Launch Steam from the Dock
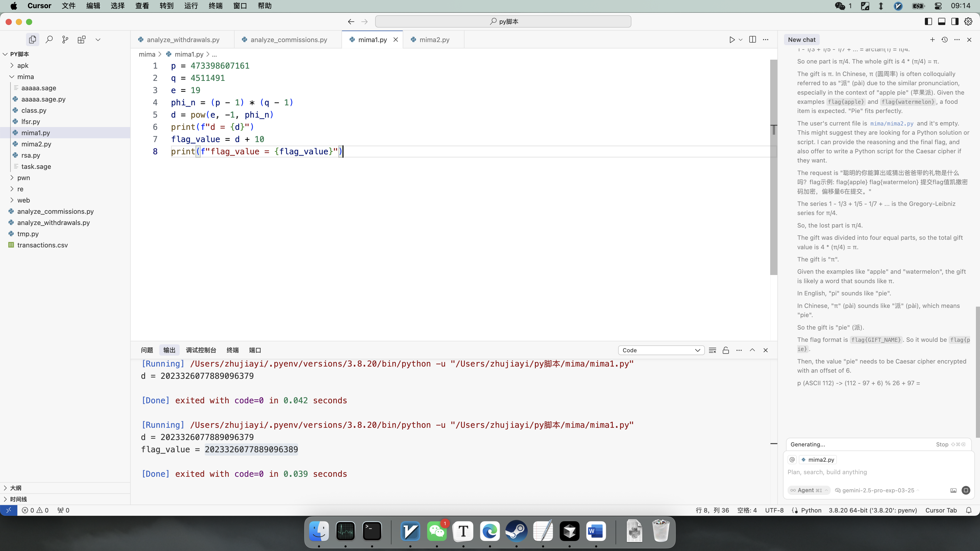980x551 pixels. coord(516,531)
